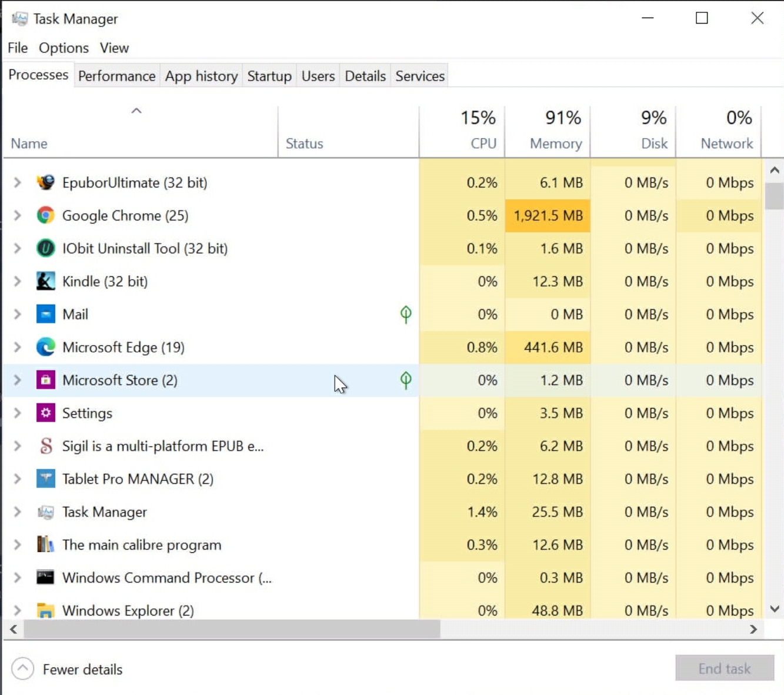Viewport: 784px width, 695px height.
Task: Click the Sigil EPUB editor icon
Action: tap(45, 446)
